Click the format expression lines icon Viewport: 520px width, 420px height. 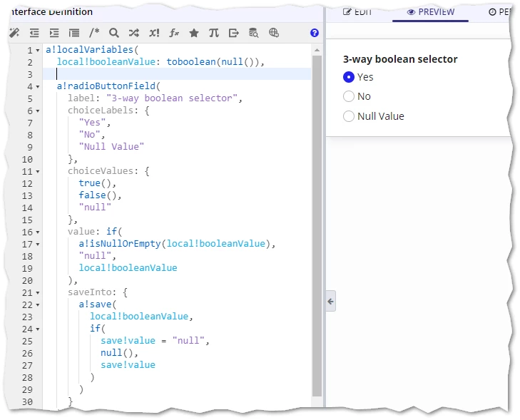pyautogui.click(x=74, y=33)
